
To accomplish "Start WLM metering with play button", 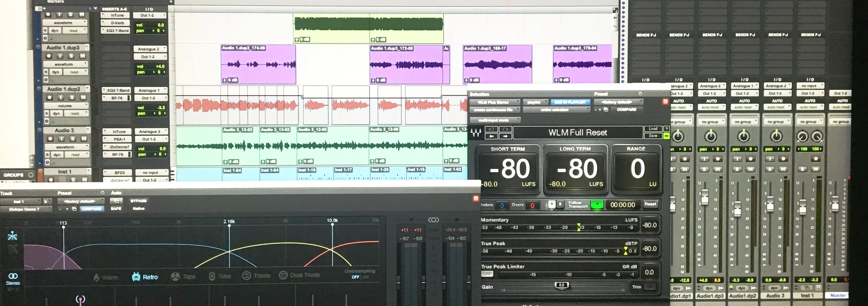I will point(552,204).
